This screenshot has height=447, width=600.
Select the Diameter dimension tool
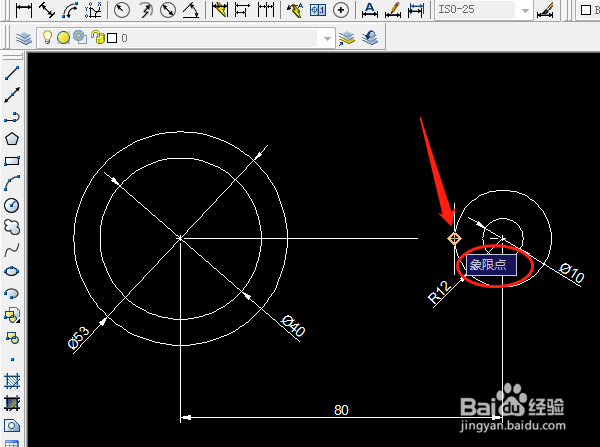(x=168, y=10)
